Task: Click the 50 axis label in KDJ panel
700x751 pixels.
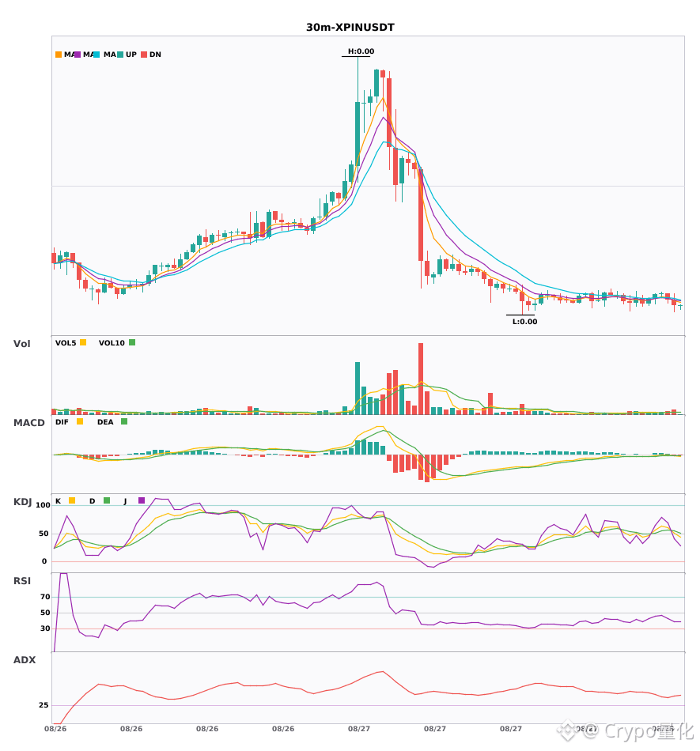Action: pyautogui.click(x=44, y=534)
